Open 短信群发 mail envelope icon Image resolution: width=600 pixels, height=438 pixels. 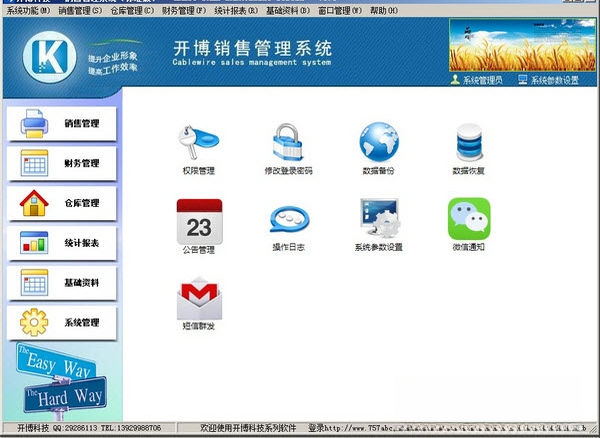coord(199,298)
